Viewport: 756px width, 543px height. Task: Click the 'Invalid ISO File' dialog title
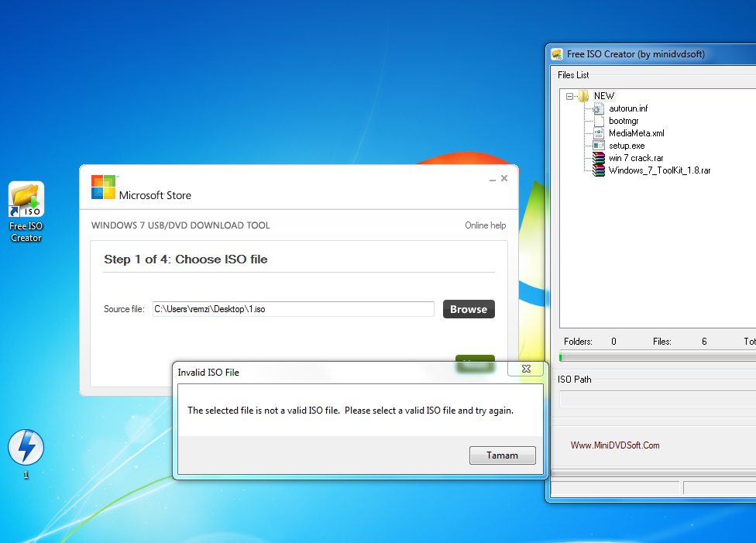pos(208,373)
